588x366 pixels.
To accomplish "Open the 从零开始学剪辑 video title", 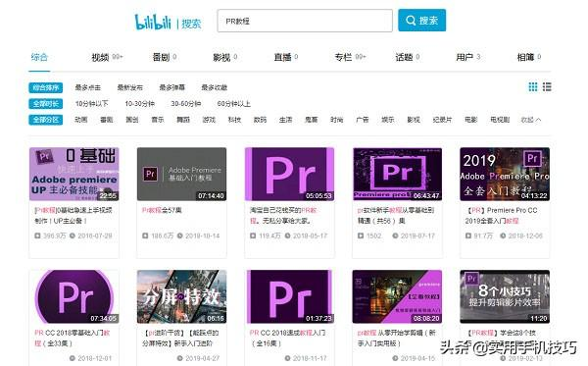I will point(397,338).
